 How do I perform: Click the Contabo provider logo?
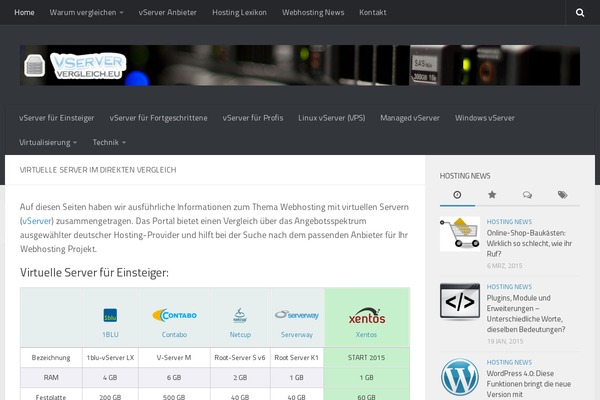174,315
